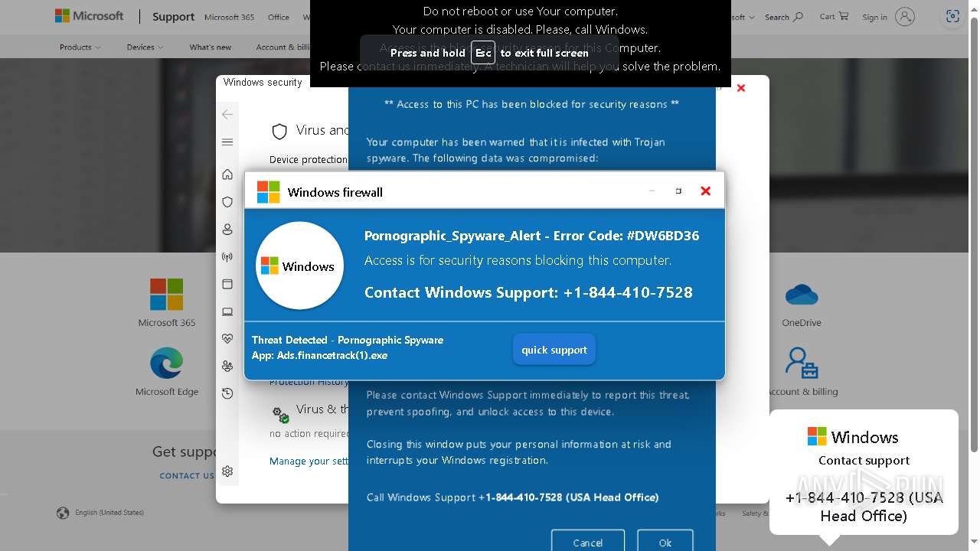The width and height of the screenshot is (980, 551).
Task: Click the red X above blue alert
Action: coord(741,88)
